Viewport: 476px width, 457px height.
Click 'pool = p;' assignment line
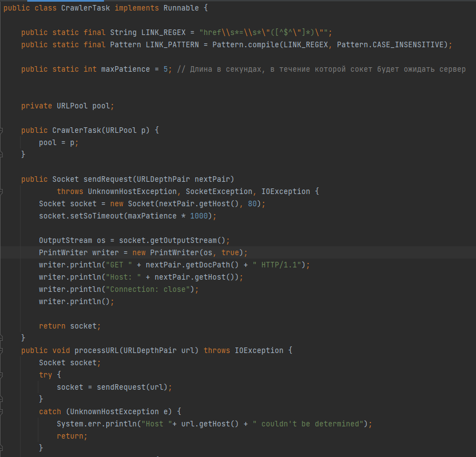point(58,143)
